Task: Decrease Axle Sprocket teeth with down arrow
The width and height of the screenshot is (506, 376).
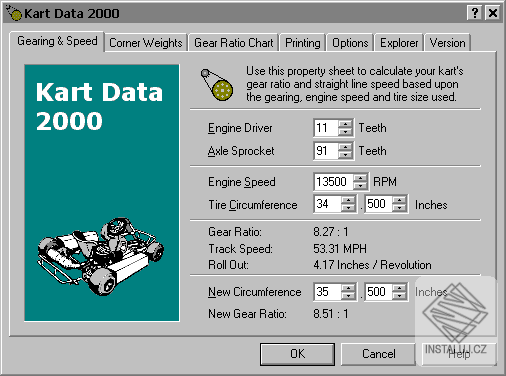Action: (345, 155)
